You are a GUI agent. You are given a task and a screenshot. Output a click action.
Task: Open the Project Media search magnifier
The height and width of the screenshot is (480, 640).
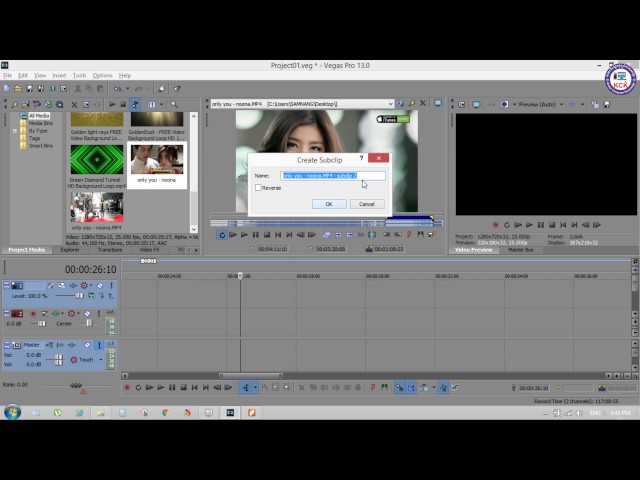(x=174, y=104)
